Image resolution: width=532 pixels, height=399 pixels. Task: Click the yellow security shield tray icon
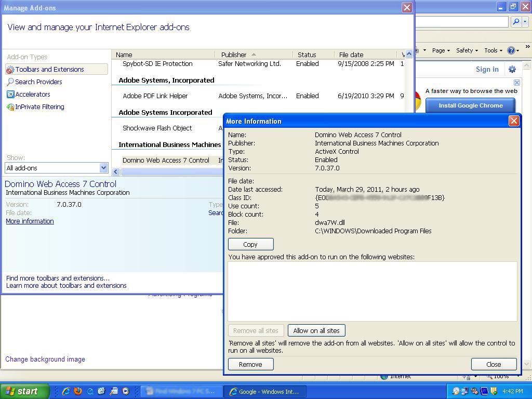[494, 391]
